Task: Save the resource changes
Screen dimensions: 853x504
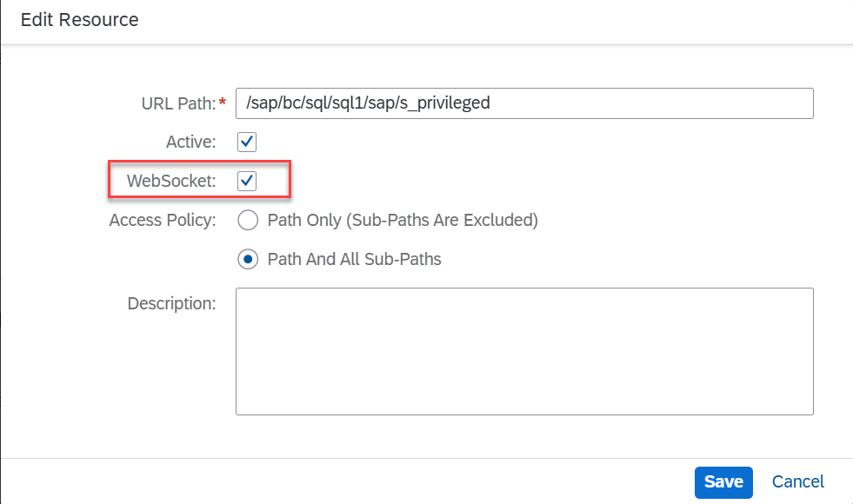Action: click(723, 482)
